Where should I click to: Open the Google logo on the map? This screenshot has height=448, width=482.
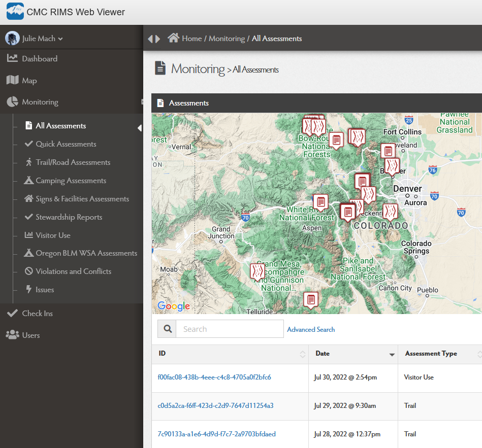click(174, 306)
